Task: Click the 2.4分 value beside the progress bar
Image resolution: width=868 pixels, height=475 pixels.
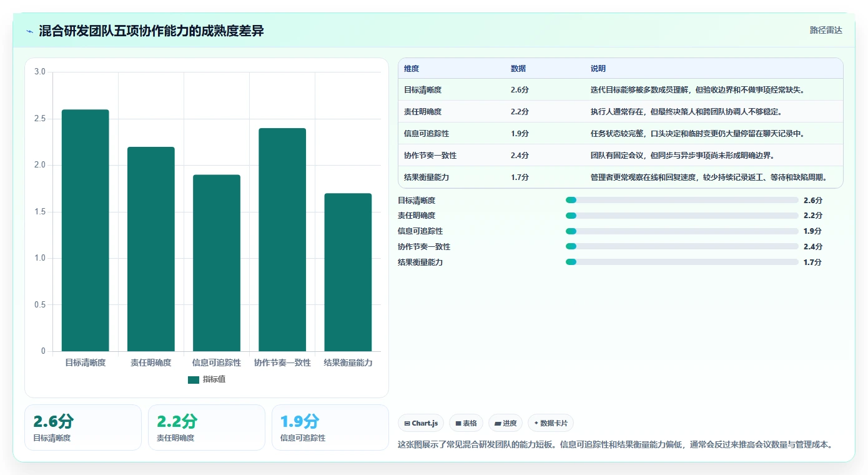Action: click(x=813, y=247)
